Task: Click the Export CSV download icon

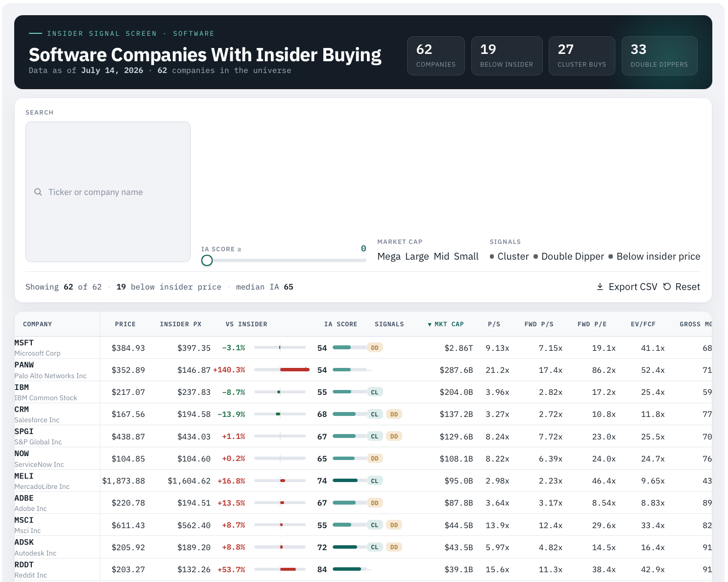Action: [600, 287]
